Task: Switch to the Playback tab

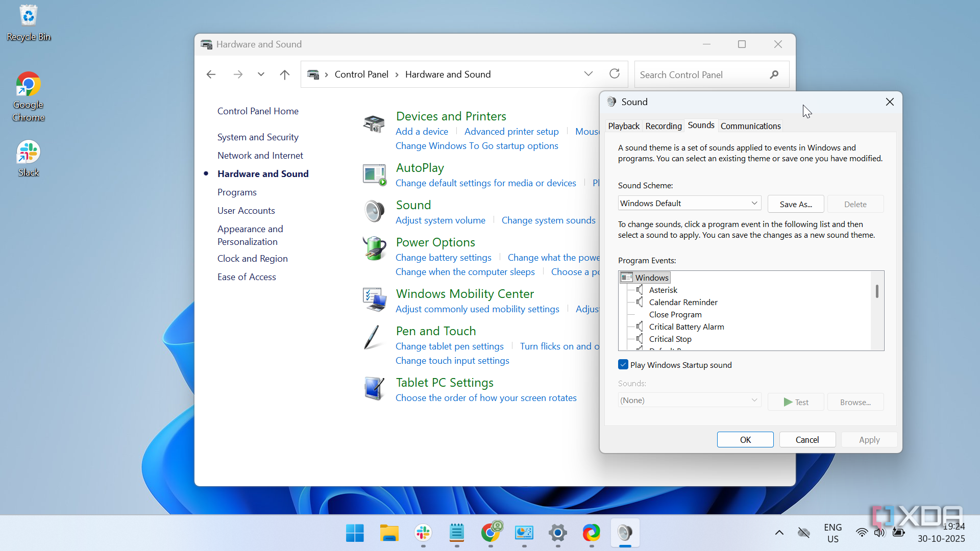Action: click(x=624, y=126)
